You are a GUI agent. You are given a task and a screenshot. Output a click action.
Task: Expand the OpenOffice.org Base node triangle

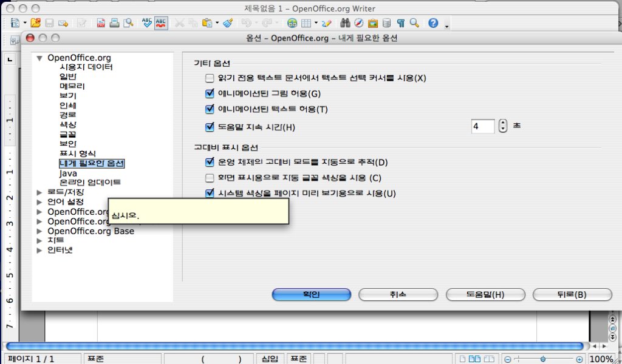(x=39, y=231)
